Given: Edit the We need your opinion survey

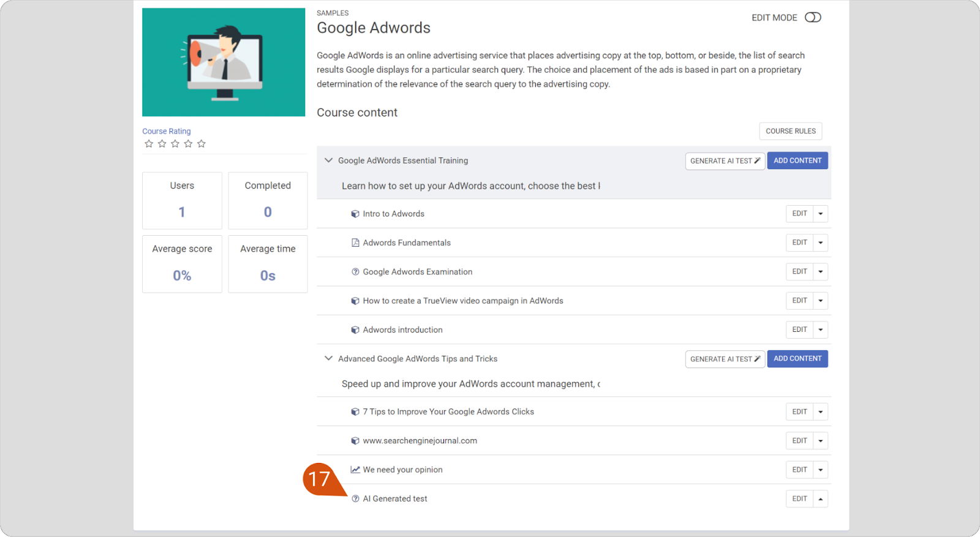Looking at the screenshot, I should pyautogui.click(x=799, y=470).
